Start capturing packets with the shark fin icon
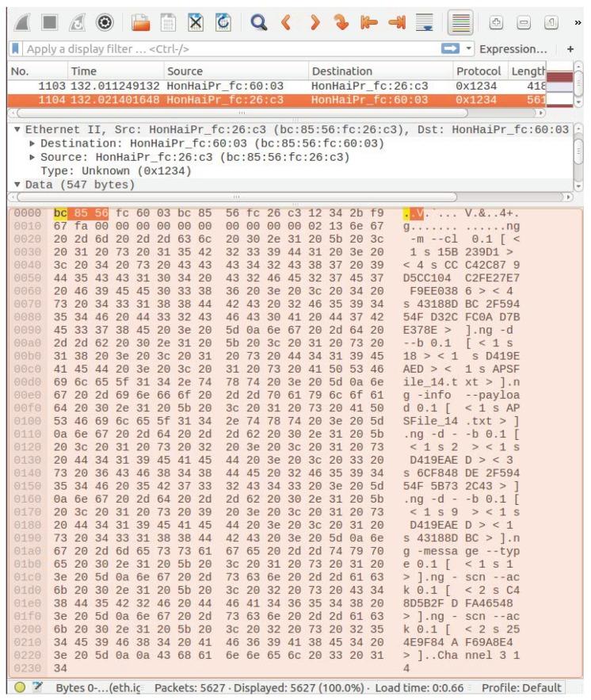591x700 pixels. point(22,22)
